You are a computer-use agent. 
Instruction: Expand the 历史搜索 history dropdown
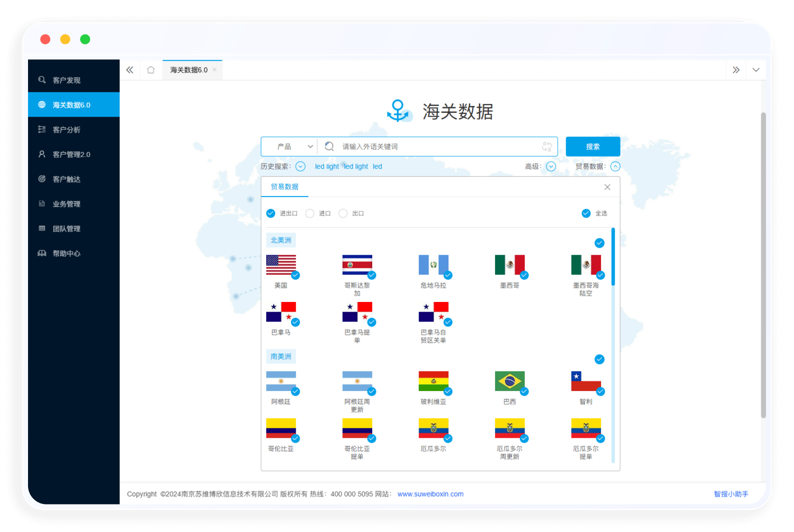coord(300,167)
